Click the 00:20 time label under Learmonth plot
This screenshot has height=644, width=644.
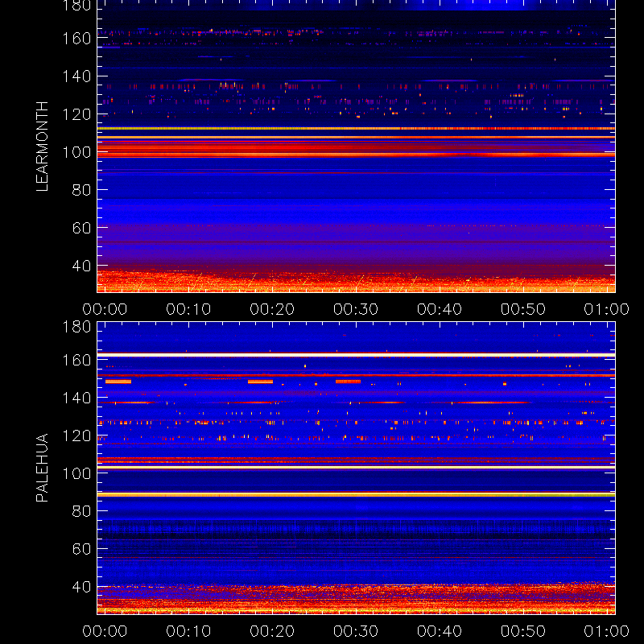coord(272,309)
